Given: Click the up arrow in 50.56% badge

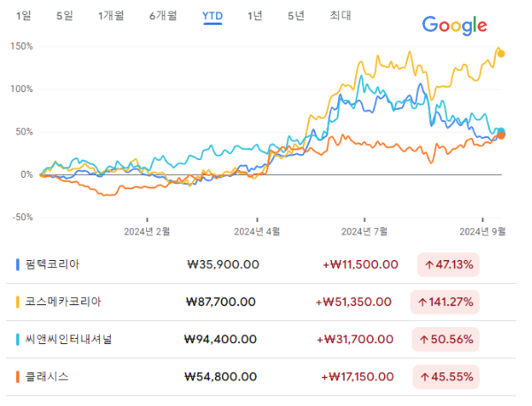Looking at the screenshot, I should (424, 340).
